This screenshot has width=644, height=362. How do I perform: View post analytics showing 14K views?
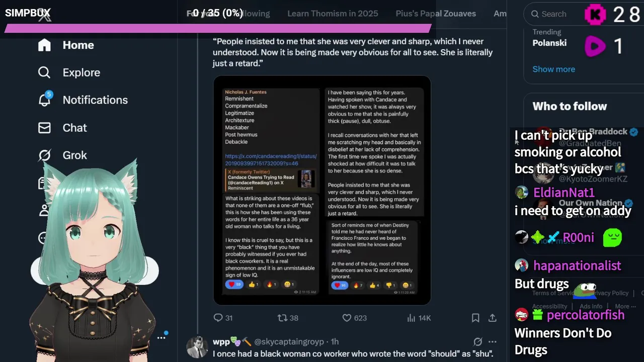pos(411,318)
